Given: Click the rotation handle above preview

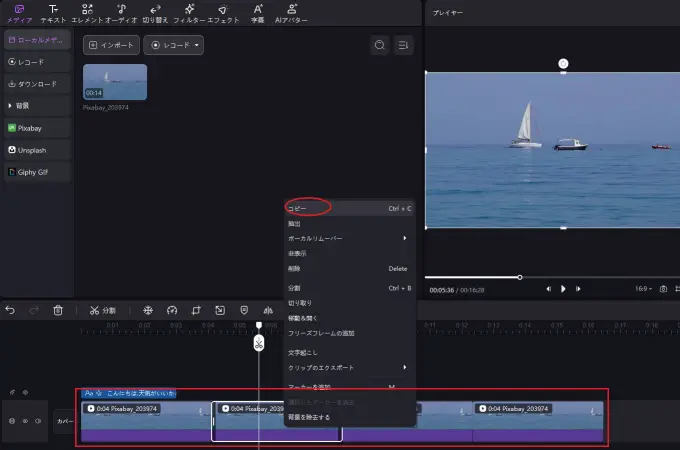Looking at the screenshot, I should tap(563, 64).
